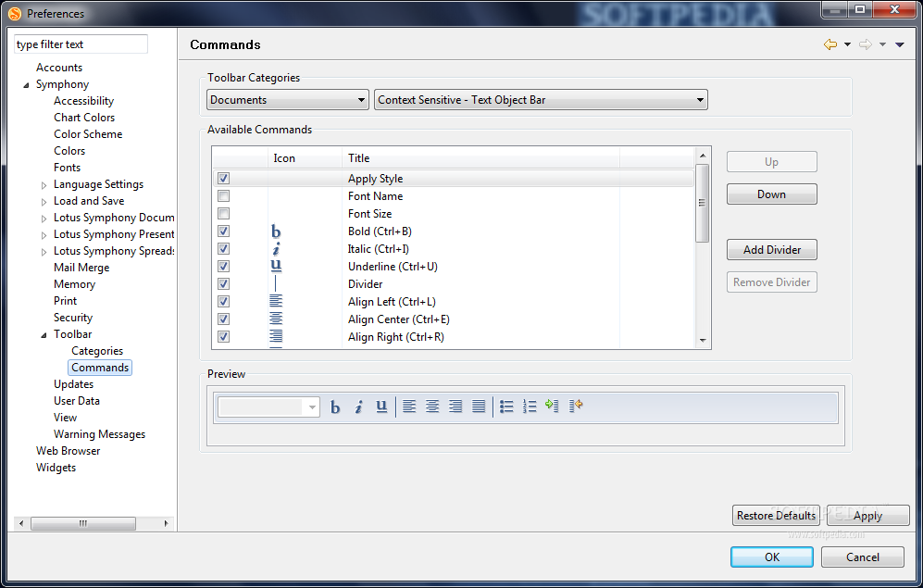Go back with the yellow back arrow
The image size is (923, 588).
click(x=830, y=44)
